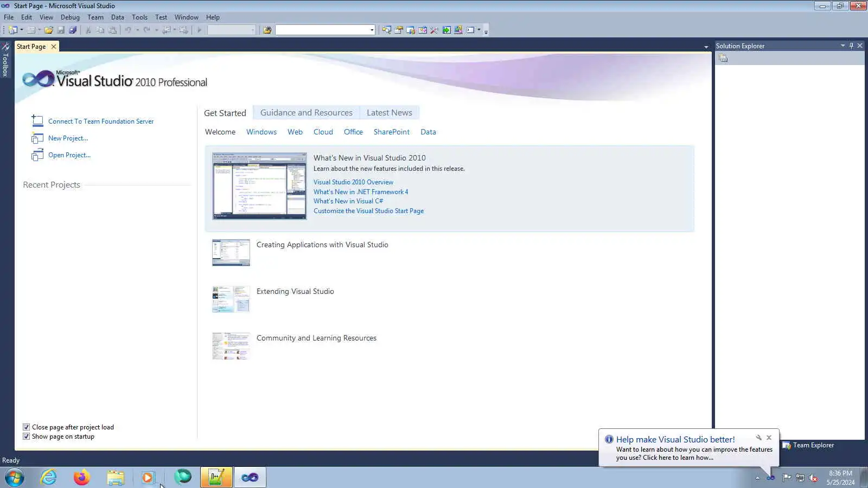This screenshot has height=488, width=868.
Task: Switch to Guidance and Resources tab
Action: [307, 113]
